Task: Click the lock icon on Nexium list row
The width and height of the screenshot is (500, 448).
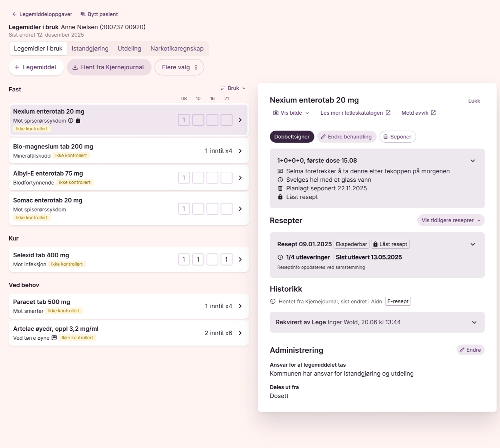Action: point(78,120)
